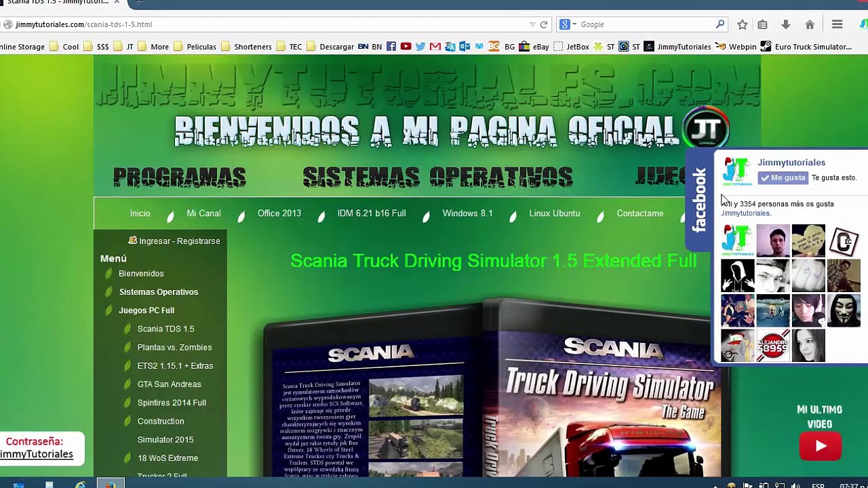Open the Webpin bookmark
Screen dimensions: 868x488
point(736,46)
